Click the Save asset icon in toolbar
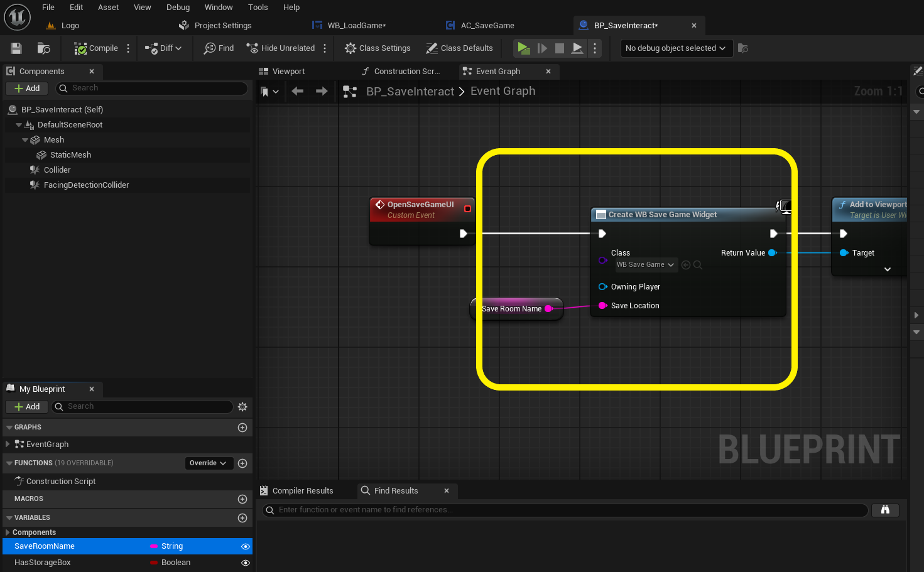Screen dimensions: 924x572 (x=16, y=48)
